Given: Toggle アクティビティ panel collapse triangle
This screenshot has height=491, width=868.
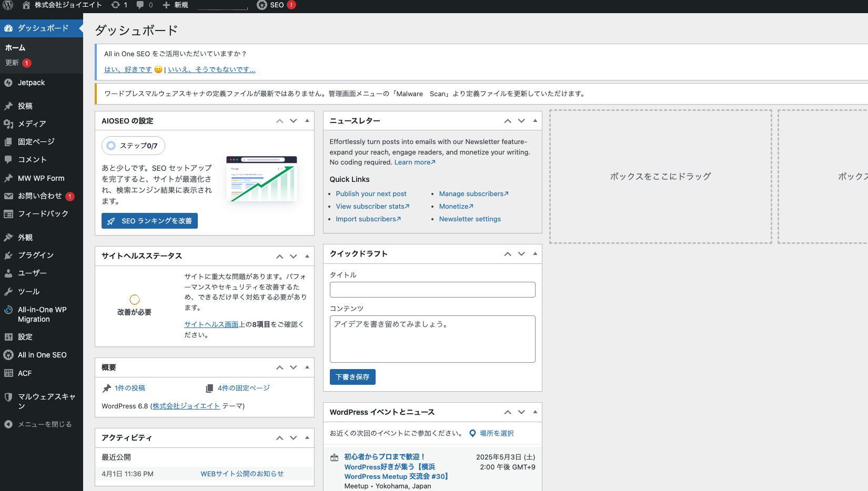Looking at the screenshot, I should pos(307,438).
